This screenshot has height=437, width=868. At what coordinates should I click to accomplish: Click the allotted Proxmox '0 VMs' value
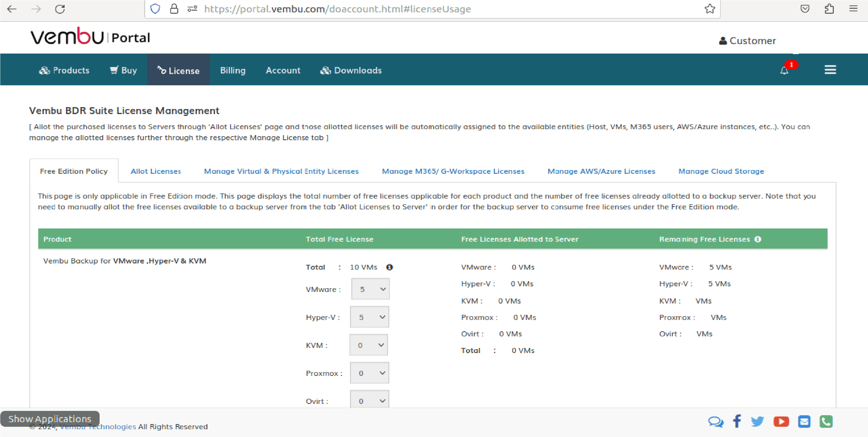click(525, 317)
